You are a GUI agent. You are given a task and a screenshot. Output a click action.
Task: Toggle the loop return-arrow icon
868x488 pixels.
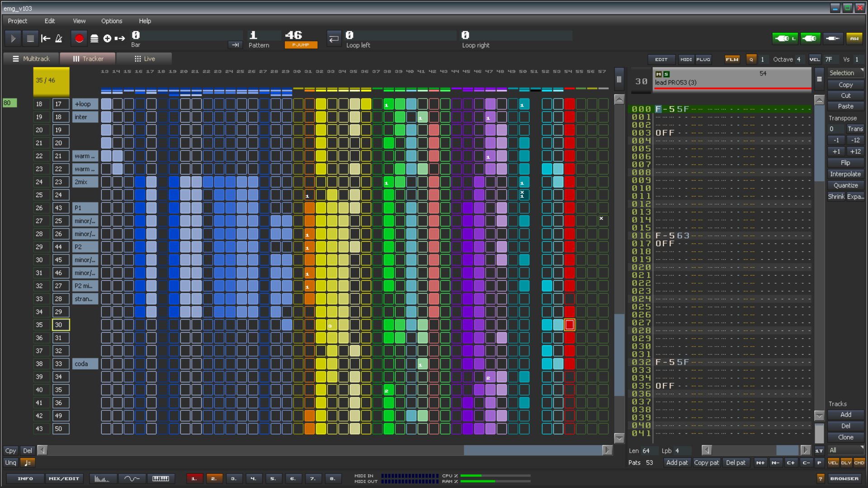point(334,39)
